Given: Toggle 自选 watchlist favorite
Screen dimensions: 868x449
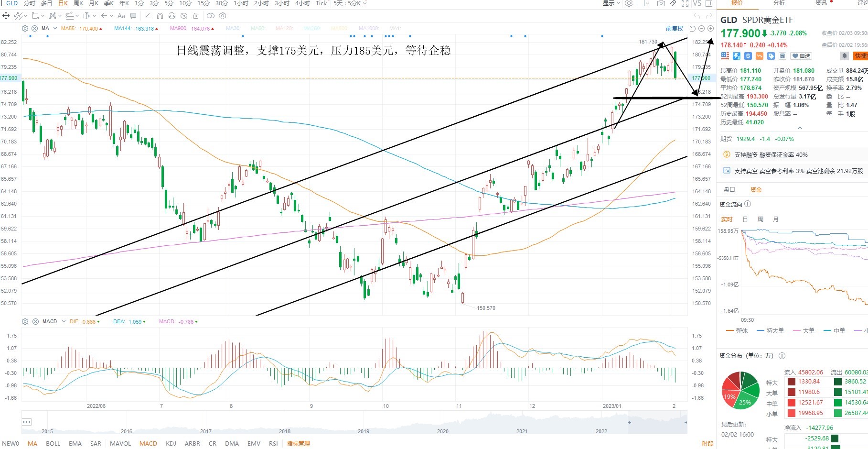Looking at the screenshot, I should 801,56.
